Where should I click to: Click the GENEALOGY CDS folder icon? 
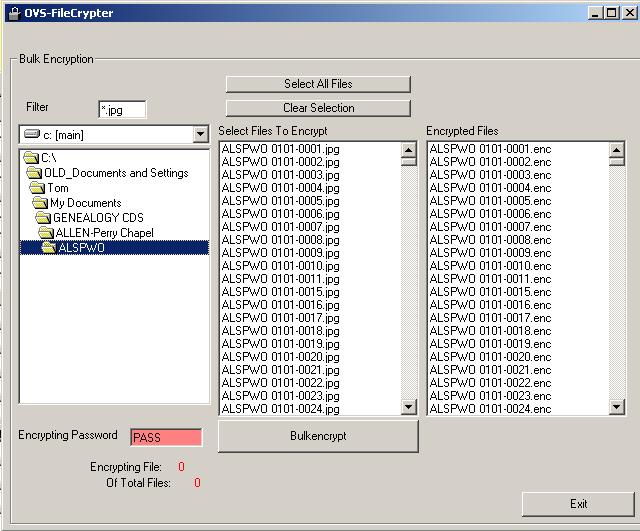click(x=43, y=218)
